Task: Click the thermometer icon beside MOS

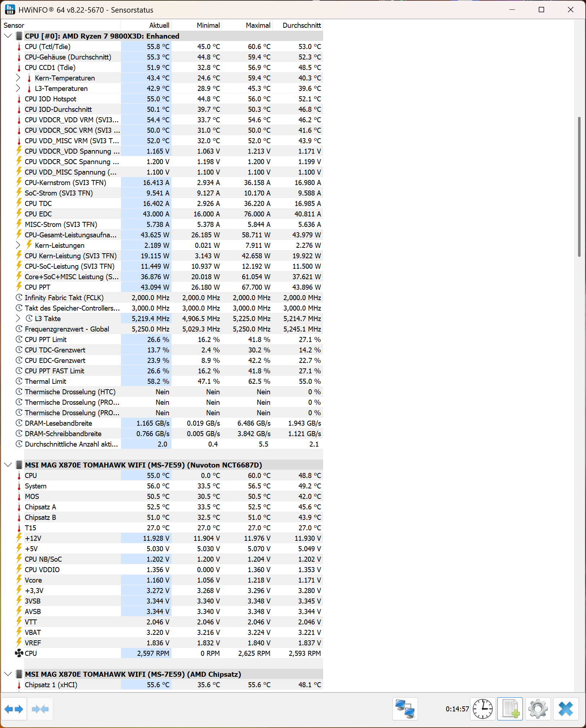Action: point(19,496)
